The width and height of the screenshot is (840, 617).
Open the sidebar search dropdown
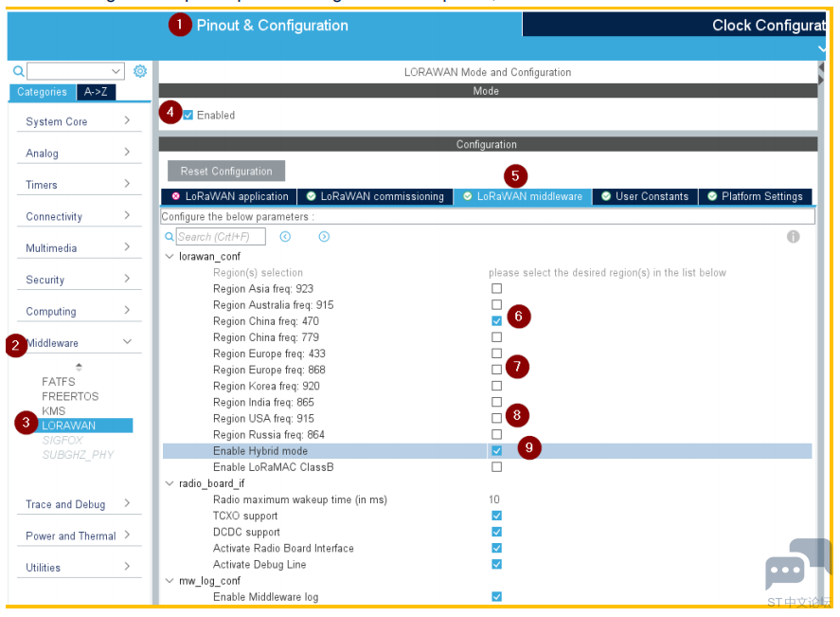point(116,71)
